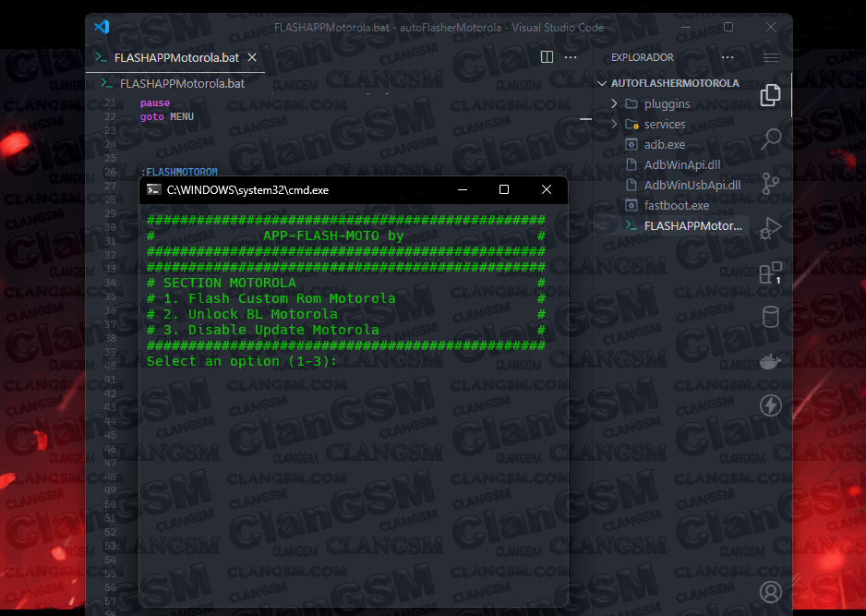Select adb.exe in the file tree
The width and height of the screenshot is (866, 616).
pyautogui.click(x=665, y=144)
